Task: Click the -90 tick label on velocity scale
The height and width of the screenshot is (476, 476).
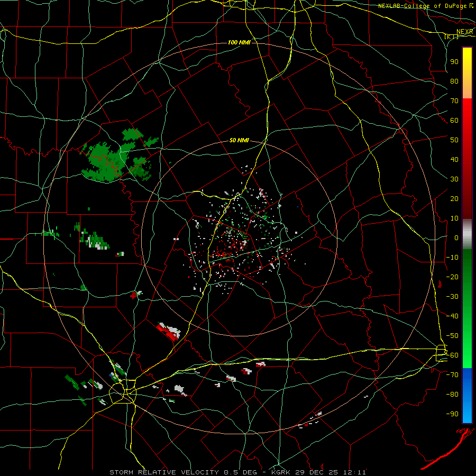Action: click(x=452, y=414)
